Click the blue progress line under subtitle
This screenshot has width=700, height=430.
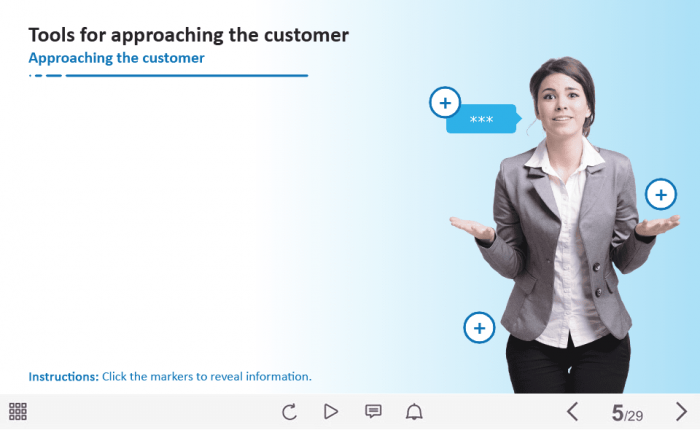coord(186,75)
